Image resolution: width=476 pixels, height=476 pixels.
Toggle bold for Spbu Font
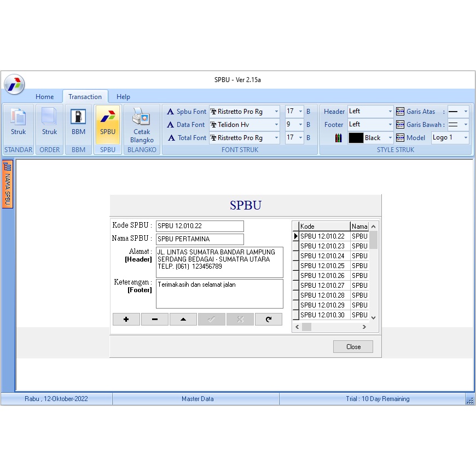coord(309,112)
